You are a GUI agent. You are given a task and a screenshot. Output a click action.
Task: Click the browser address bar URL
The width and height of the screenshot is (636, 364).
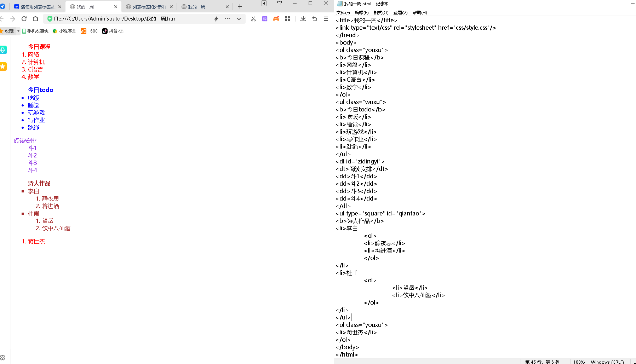(116, 19)
